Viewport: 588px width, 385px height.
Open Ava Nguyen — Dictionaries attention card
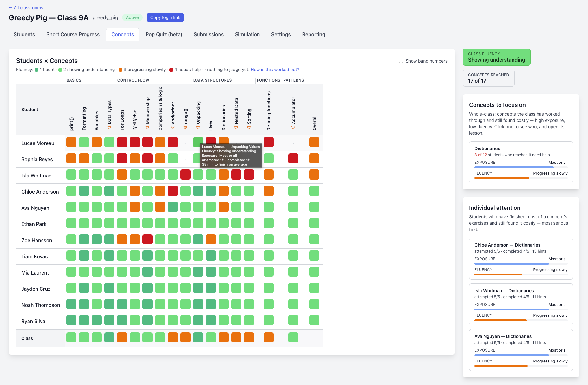pyautogui.click(x=521, y=350)
